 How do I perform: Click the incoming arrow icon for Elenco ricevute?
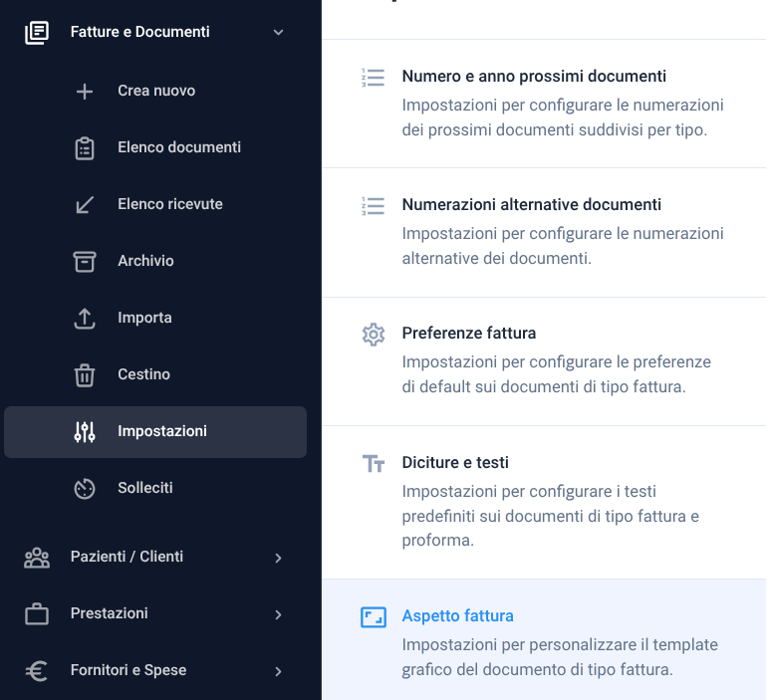85,204
